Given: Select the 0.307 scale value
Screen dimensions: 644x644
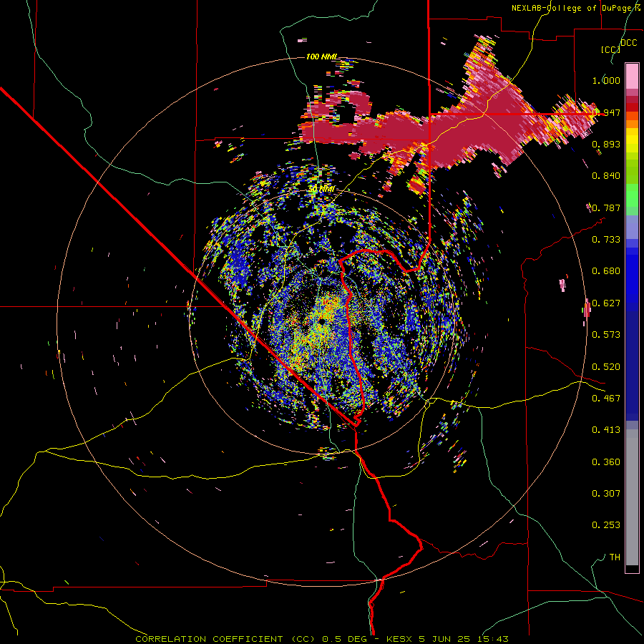Looking at the screenshot, I should (x=606, y=494).
